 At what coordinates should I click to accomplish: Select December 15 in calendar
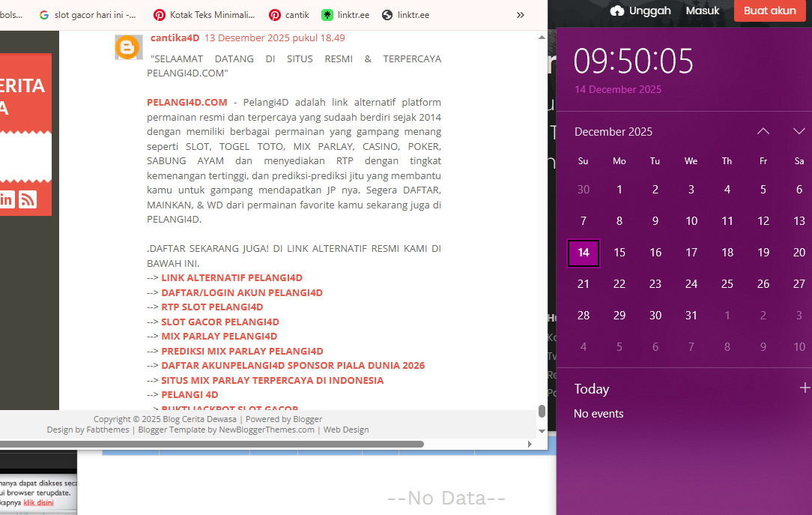pyautogui.click(x=619, y=253)
